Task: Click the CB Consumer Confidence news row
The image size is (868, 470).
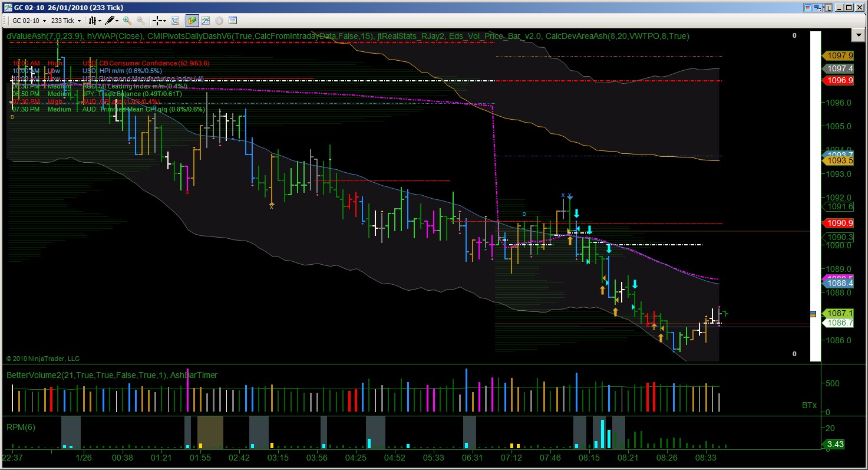Action: 111,63
